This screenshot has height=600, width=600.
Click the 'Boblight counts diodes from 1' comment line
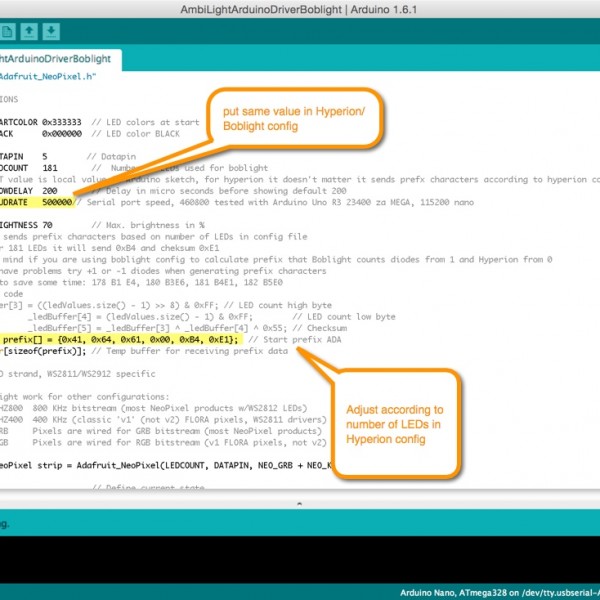click(276, 259)
